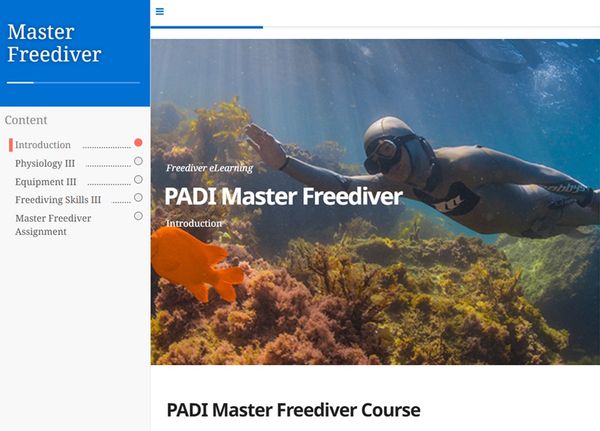Click the PADI Master Freediver Course heading
Image resolution: width=600 pixels, height=431 pixels.
(x=293, y=410)
